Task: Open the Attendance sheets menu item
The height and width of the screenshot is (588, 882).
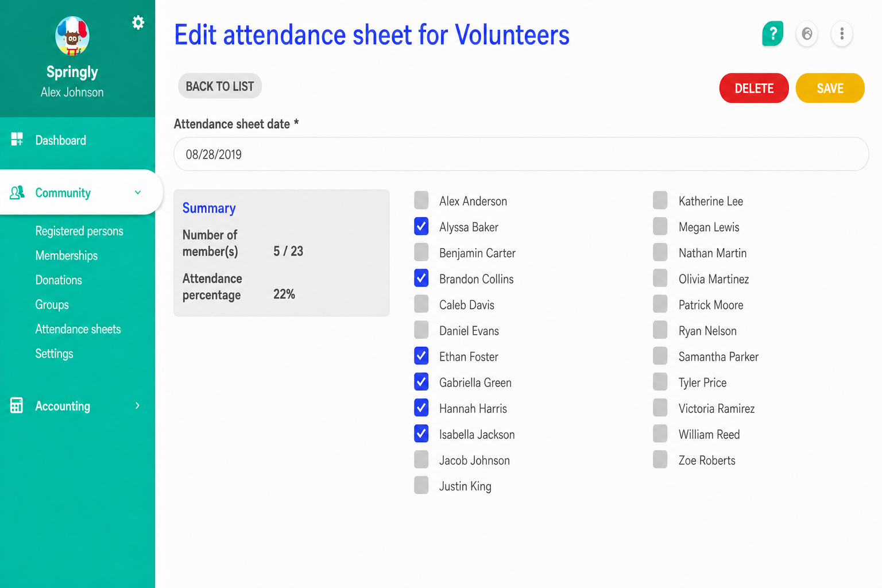Action: pyautogui.click(x=78, y=329)
